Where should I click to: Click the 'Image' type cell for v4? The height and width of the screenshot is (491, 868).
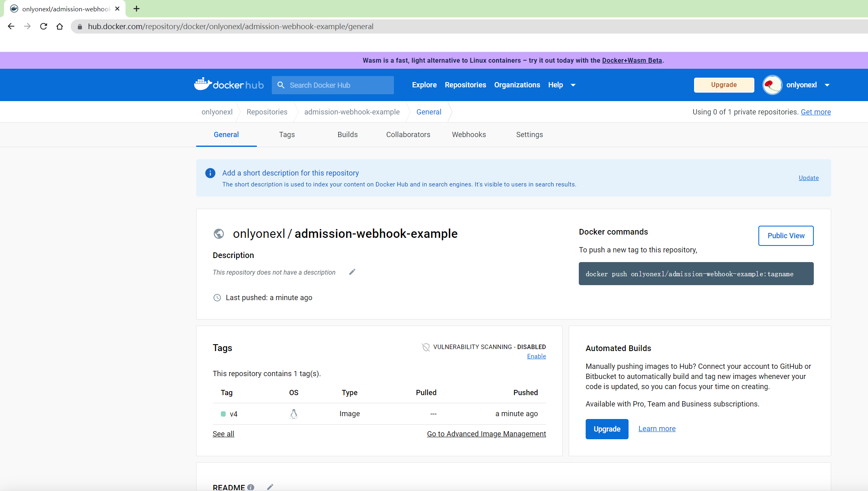click(349, 414)
